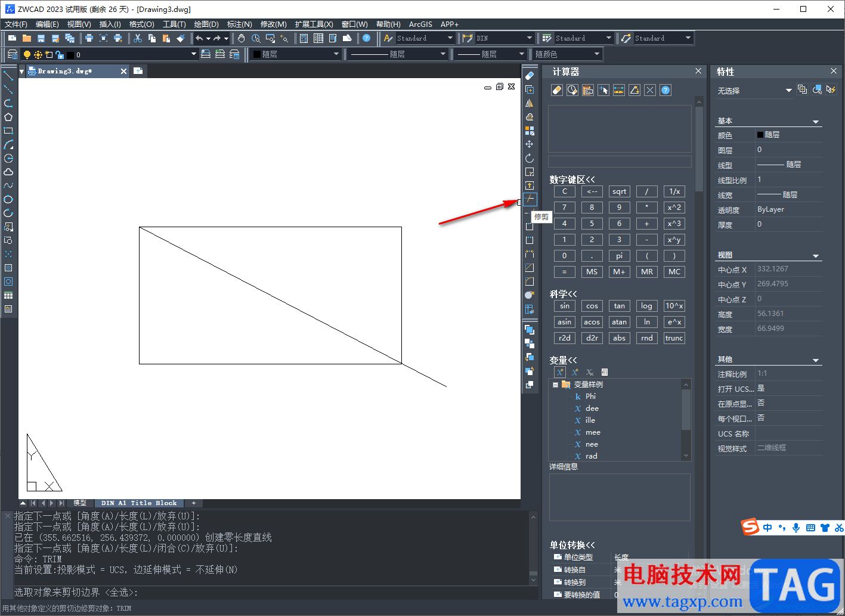Print the drawing using the Plot icon
845x616 pixels.
(x=89, y=38)
